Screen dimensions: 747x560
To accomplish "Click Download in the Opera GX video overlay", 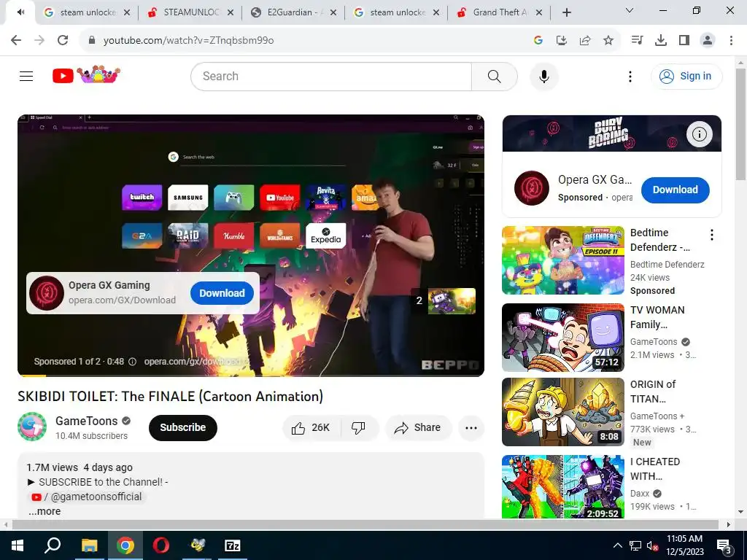I will [222, 293].
